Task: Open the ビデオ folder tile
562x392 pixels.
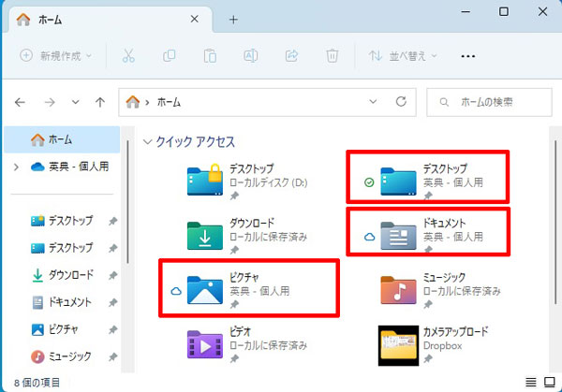Action: pos(247,344)
